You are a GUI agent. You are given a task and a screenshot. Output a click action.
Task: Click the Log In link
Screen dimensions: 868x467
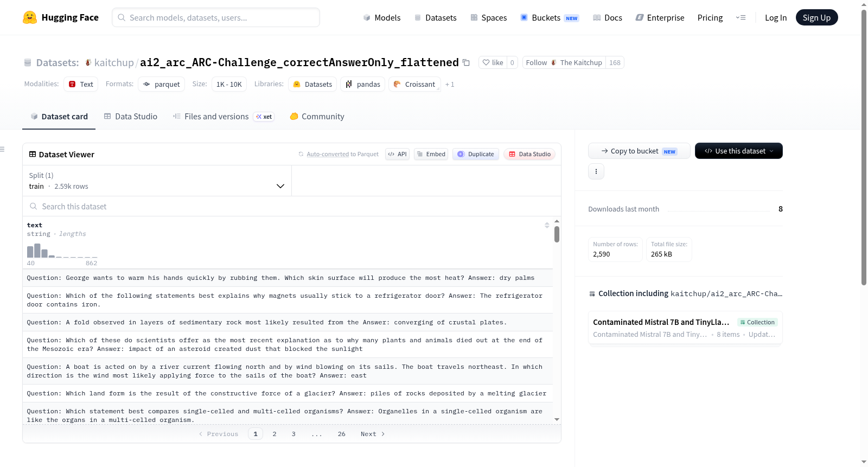[776, 17]
